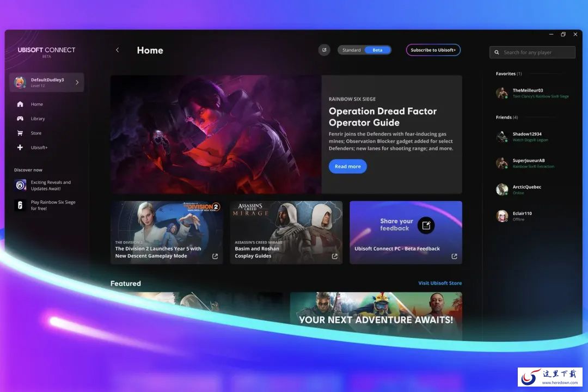Click the Store shopping cart icon

click(x=20, y=133)
